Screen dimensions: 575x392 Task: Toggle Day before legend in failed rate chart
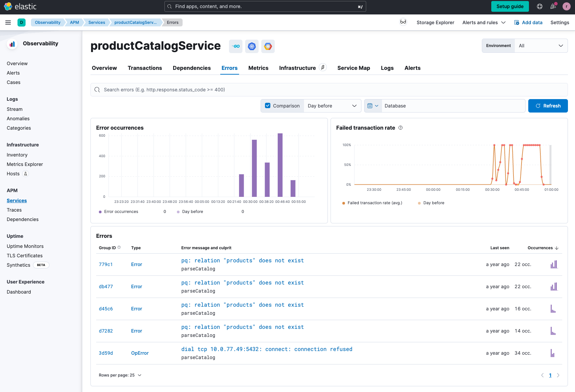[x=433, y=203]
